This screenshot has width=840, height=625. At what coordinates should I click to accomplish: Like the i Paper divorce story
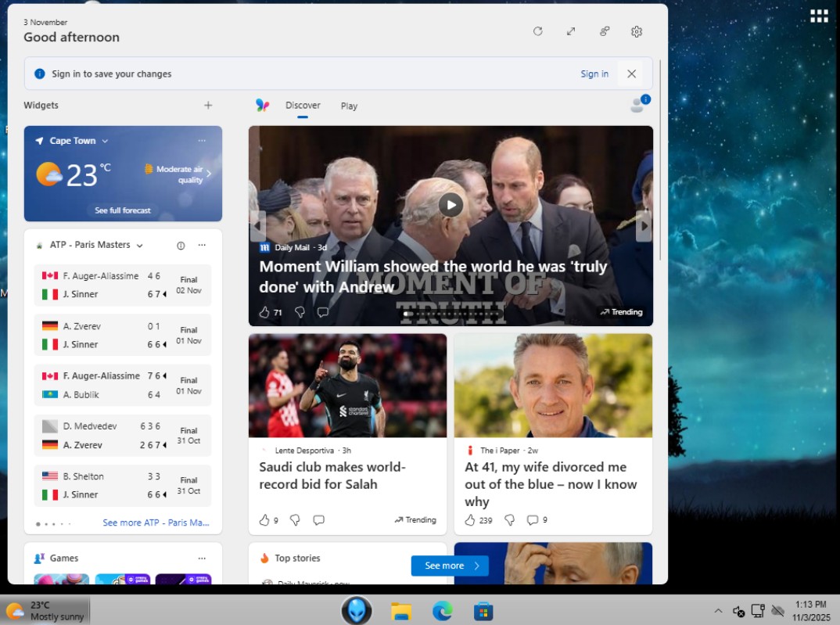tap(470, 520)
